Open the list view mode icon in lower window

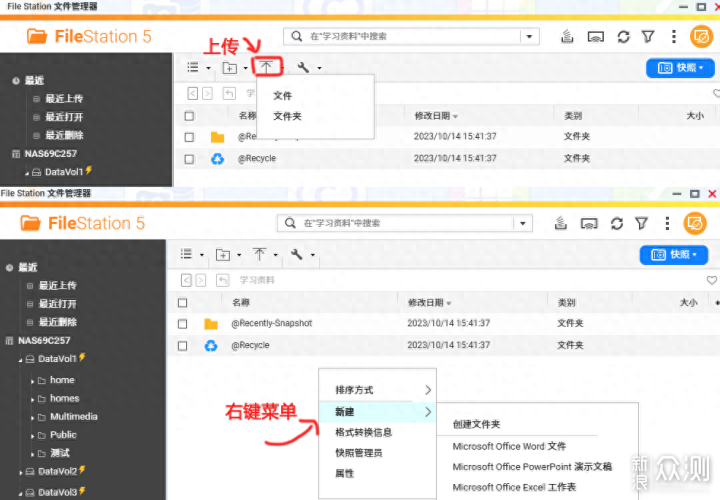pyautogui.click(x=186, y=254)
